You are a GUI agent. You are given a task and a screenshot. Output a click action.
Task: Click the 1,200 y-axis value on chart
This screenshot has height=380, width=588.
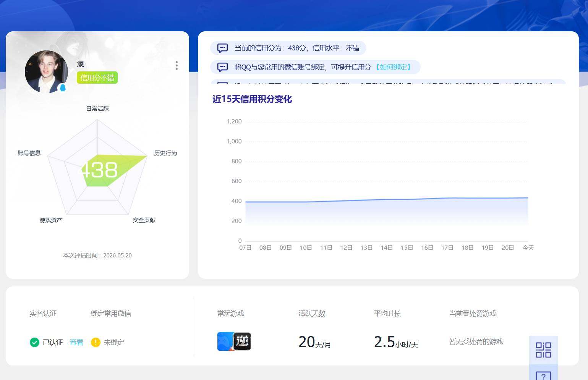coord(234,121)
